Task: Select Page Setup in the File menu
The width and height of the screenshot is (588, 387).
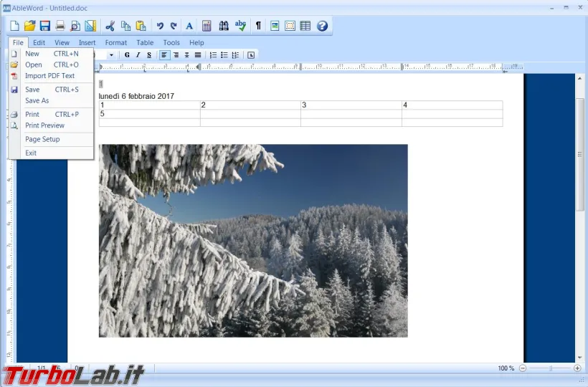Action: coord(42,139)
